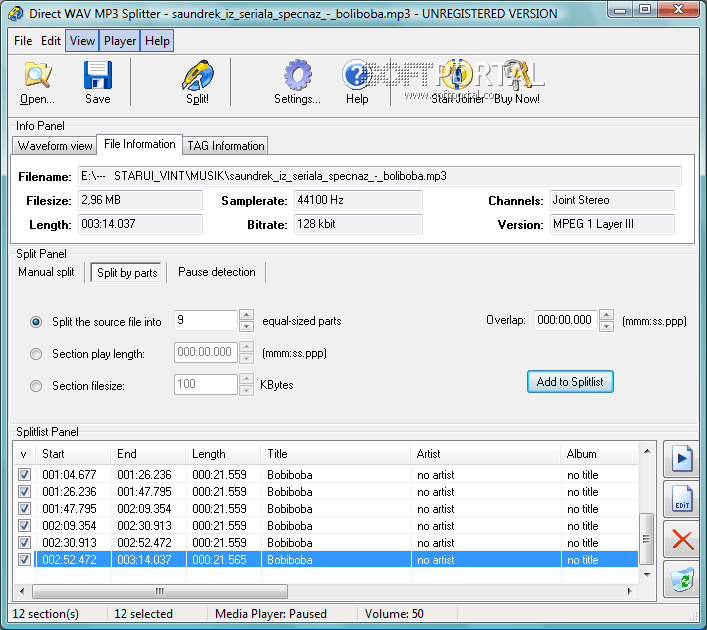
Task: Click the Artist column header
Action: [486, 454]
